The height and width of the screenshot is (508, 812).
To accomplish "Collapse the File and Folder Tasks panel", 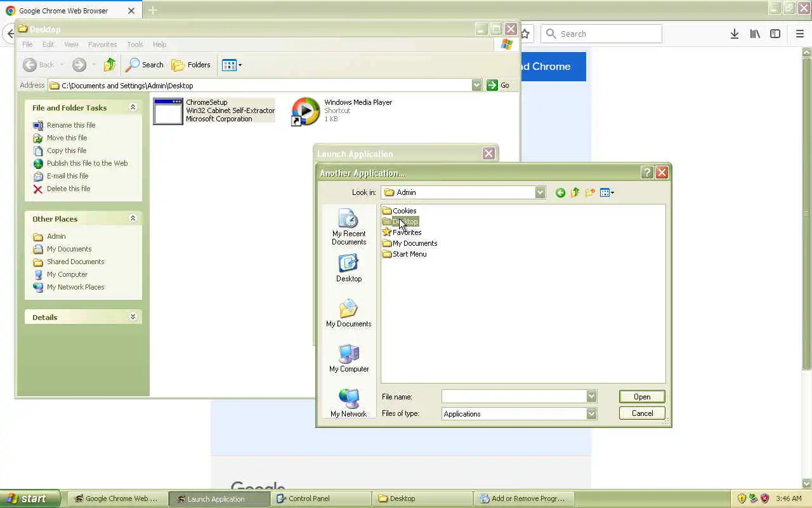I will [133, 107].
